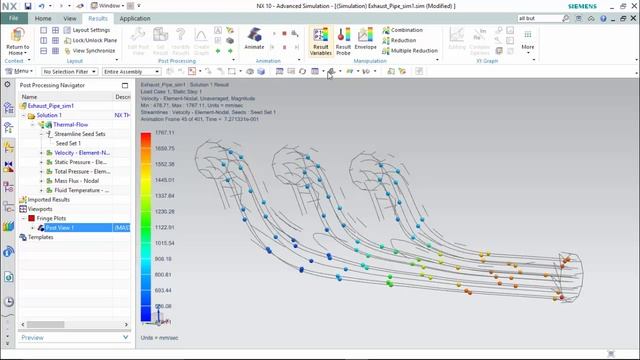Screen dimensions: 640x360
Task: Expand the Static Pressure result node
Action: [x=41, y=162]
